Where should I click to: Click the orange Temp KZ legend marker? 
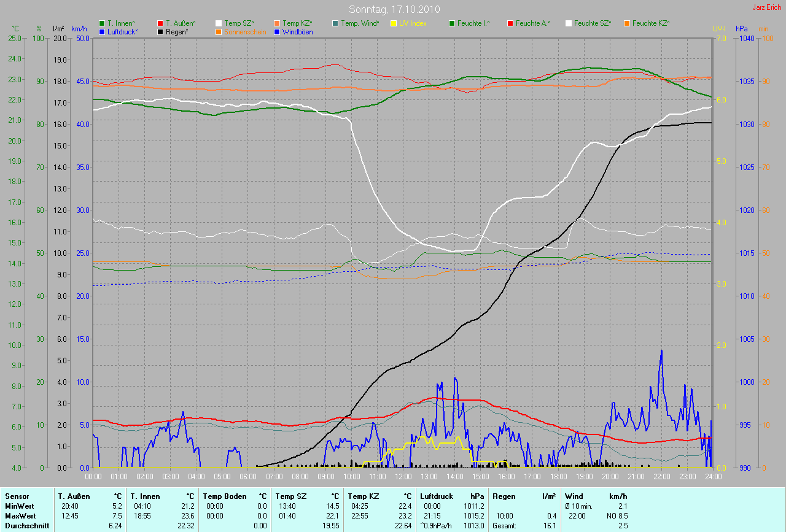[x=278, y=23]
